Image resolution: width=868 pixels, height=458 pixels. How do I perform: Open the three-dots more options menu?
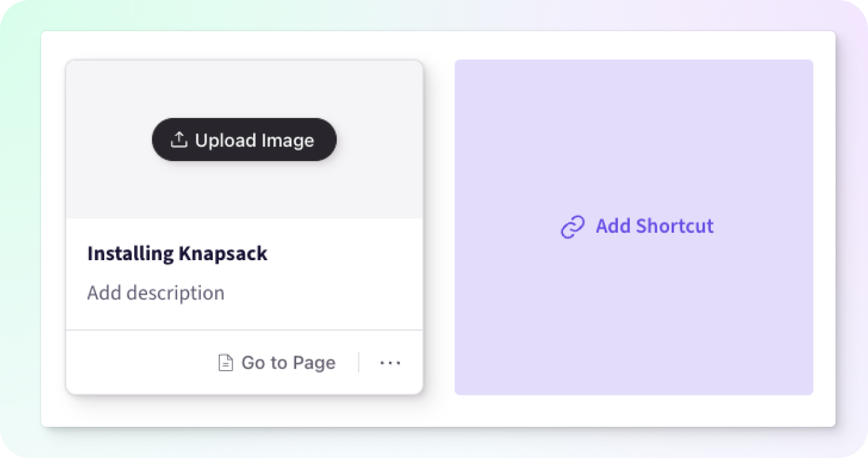(390, 363)
